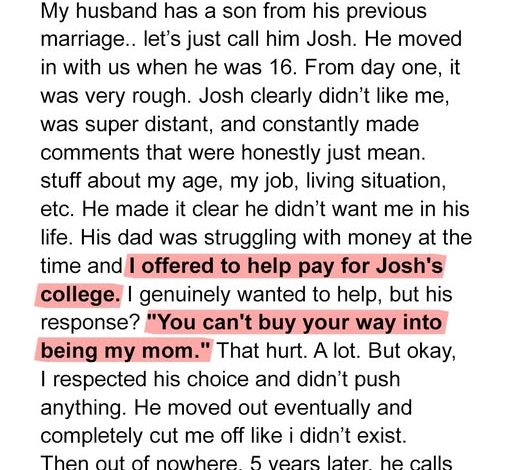Viewport: 512px width, 470px height.
Task: Select the highlighted quote "You can't buy your way into"
Action: point(294,323)
